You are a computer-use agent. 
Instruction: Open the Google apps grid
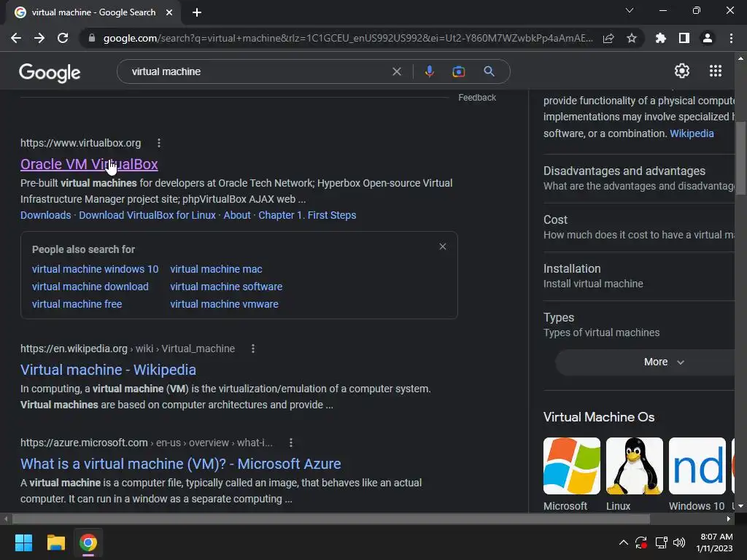(x=716, y=71)
